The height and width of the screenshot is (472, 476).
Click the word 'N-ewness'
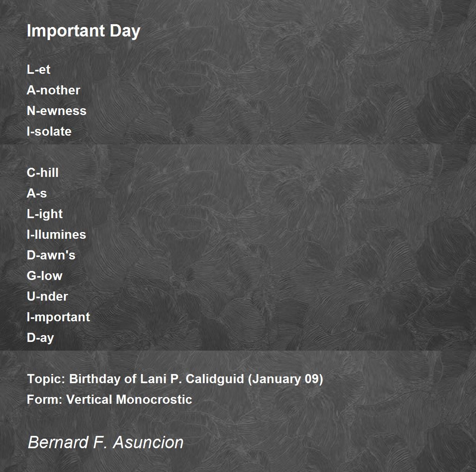(57, 111)
